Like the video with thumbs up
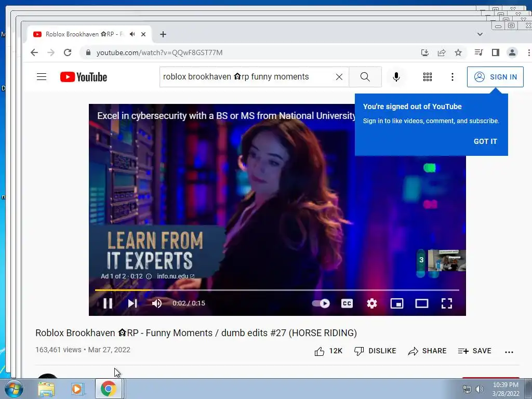 tap(328, 351)
